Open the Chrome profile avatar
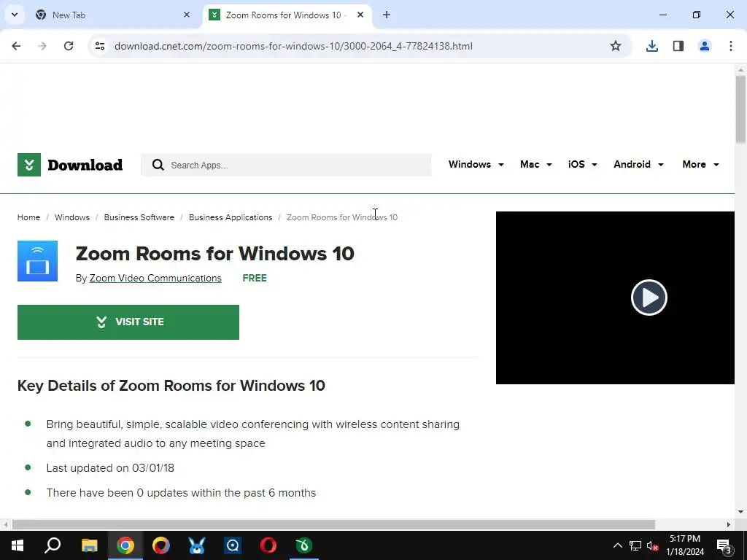The image size is (747, 560). tap(705, 46)
